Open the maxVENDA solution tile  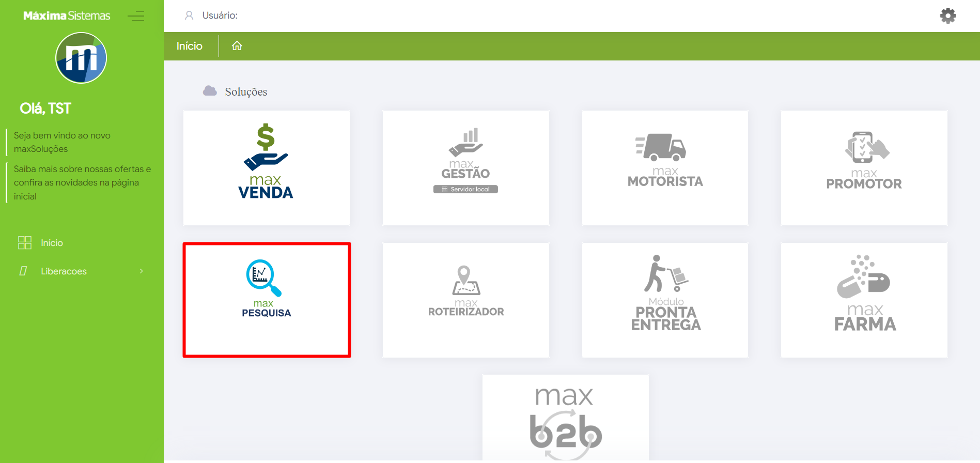pos(266,167)
